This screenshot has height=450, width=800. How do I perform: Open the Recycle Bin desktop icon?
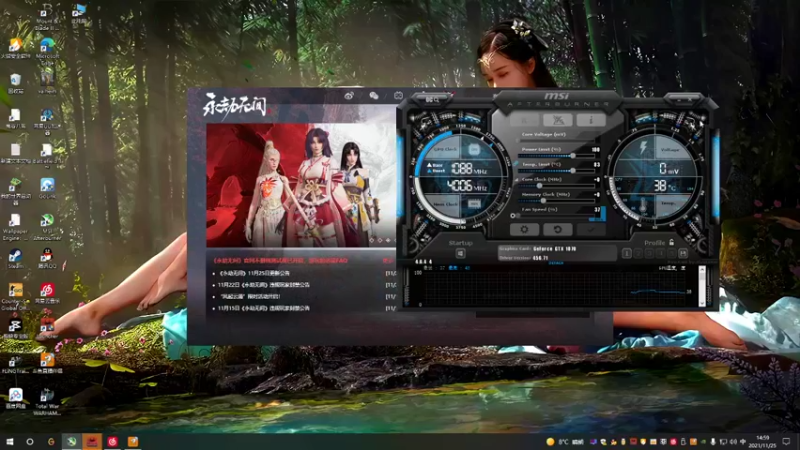tap(15, 84)
